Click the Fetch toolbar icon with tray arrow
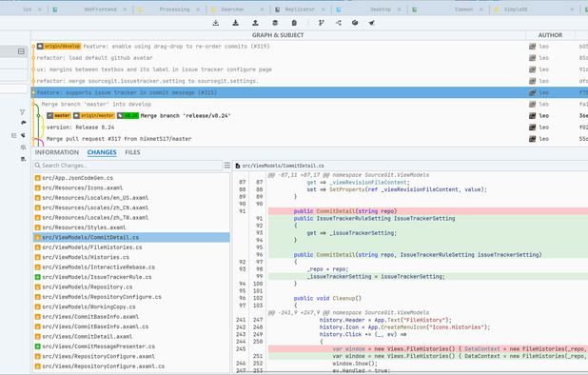Screen dimensions: 588x375 216,23
